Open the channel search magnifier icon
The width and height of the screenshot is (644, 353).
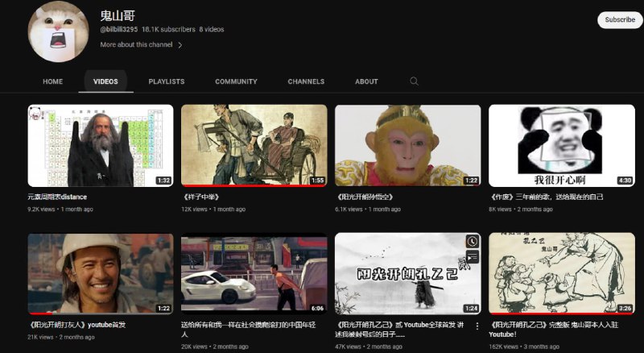pos(414,81)
